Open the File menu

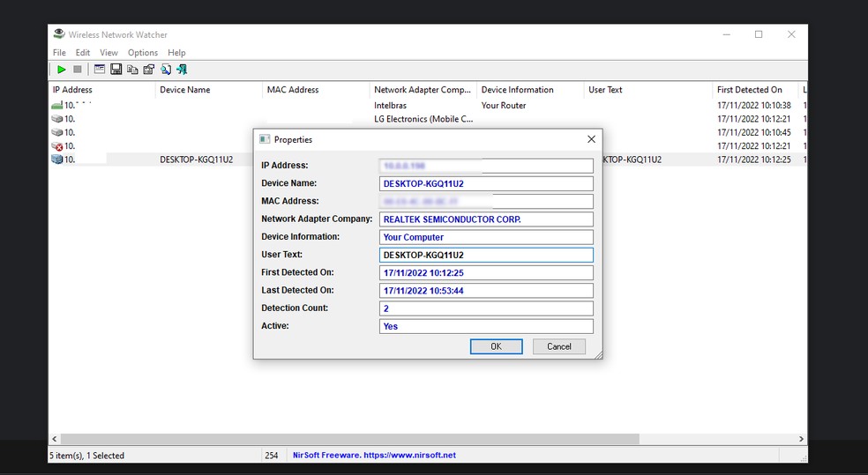pyautogui.click(x=59, y=53)
